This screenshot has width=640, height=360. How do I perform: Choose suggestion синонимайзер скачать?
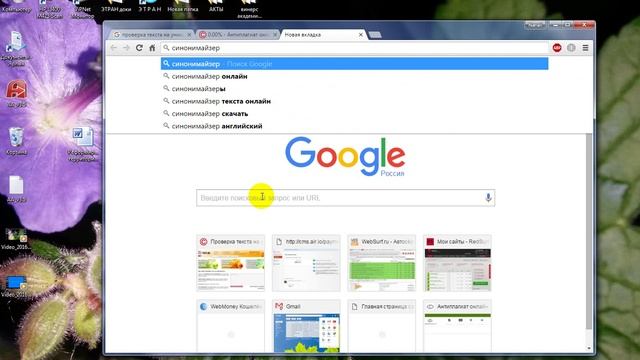pyautogui.click(x=354, y=113)
